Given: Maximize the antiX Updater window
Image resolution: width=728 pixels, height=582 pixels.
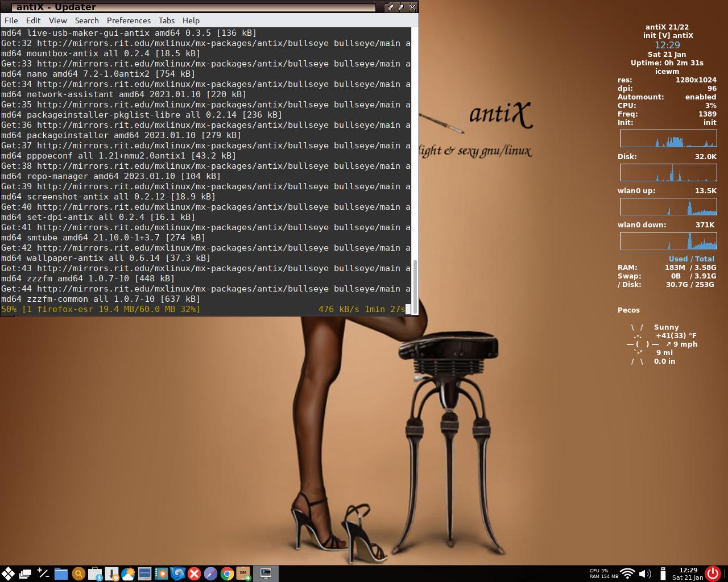Looking at the screenshot, I should click(402, 7).
